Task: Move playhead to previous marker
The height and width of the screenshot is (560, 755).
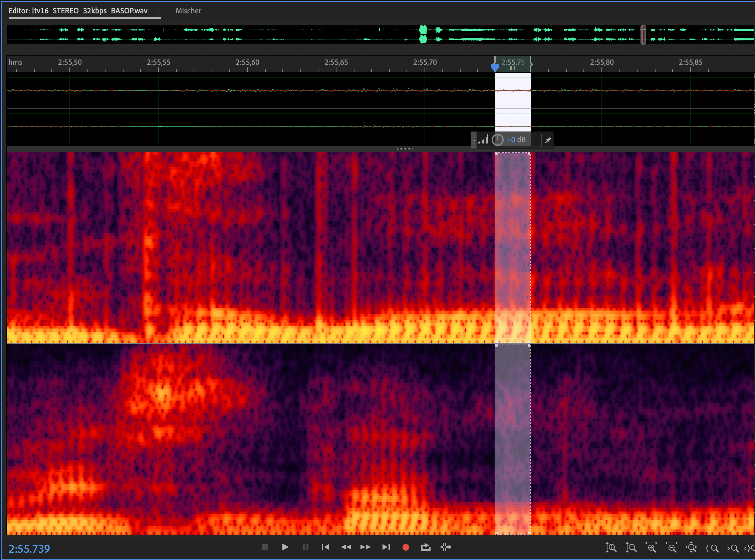Action: pyautogui.click(x=325, y=547)
